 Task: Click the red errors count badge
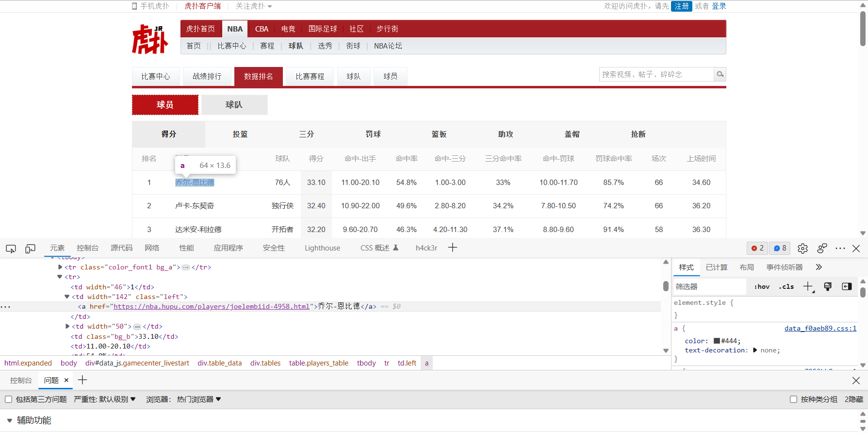point(757,248)
